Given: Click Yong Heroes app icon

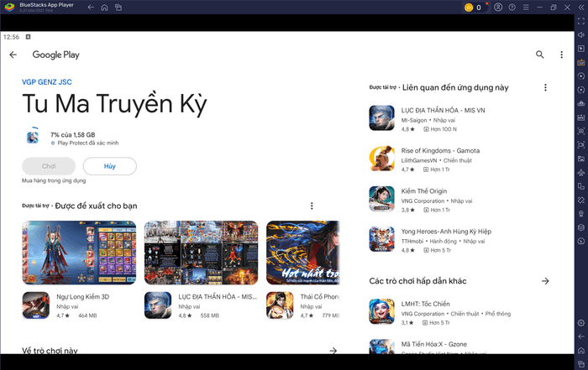Looking at the screenshot, I should (x=381, y=239).
